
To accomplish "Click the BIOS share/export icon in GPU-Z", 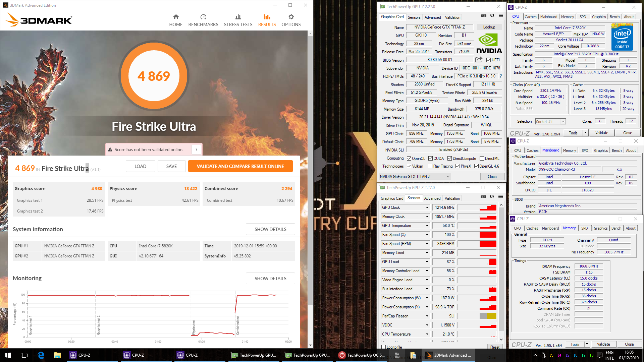I will click(x=479, y=60).
